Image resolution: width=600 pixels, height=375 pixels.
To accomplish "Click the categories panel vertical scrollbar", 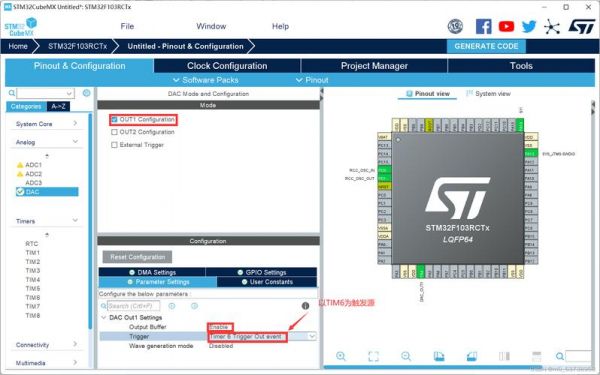I will pos(90,221).
